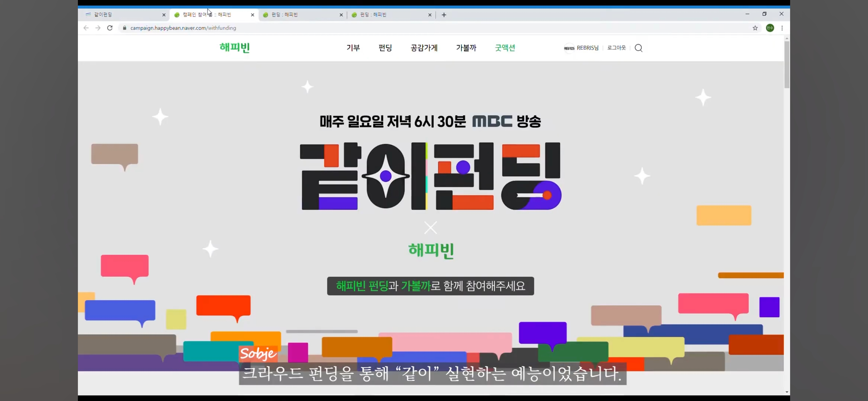Select the 공감가게 menu item
868x401 pixels.
pos(424,48)
